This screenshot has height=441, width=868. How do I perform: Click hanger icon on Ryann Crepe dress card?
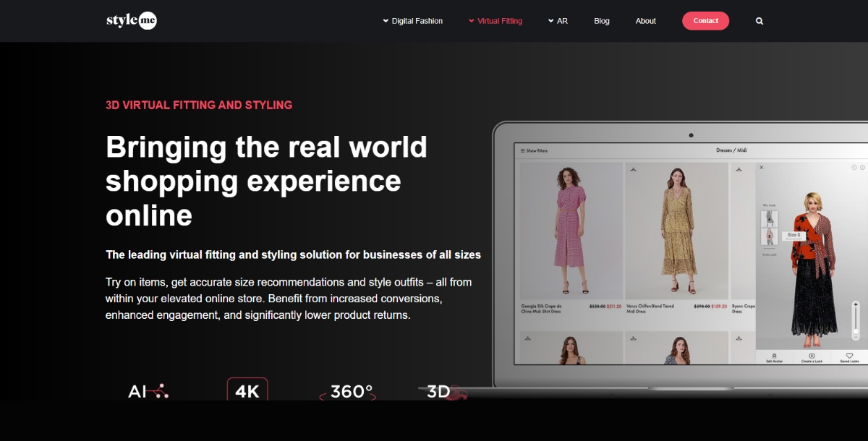pos(739,168)
